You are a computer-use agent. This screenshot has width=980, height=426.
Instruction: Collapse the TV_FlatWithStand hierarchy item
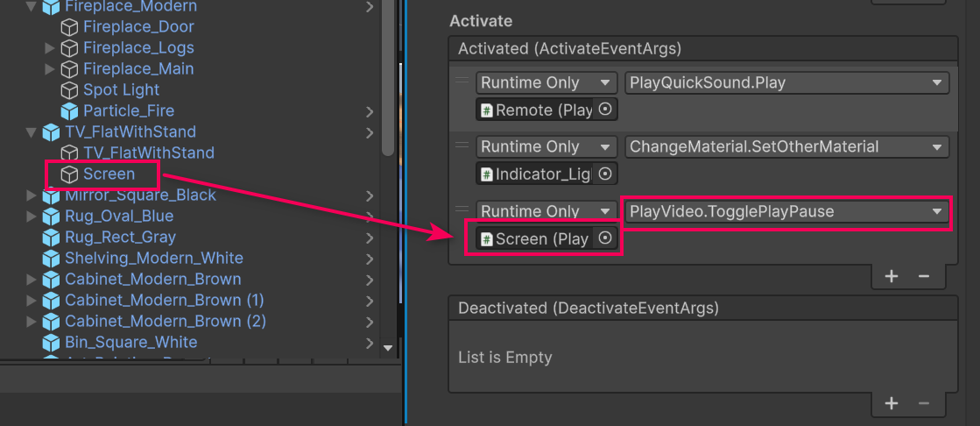[32, 132]
